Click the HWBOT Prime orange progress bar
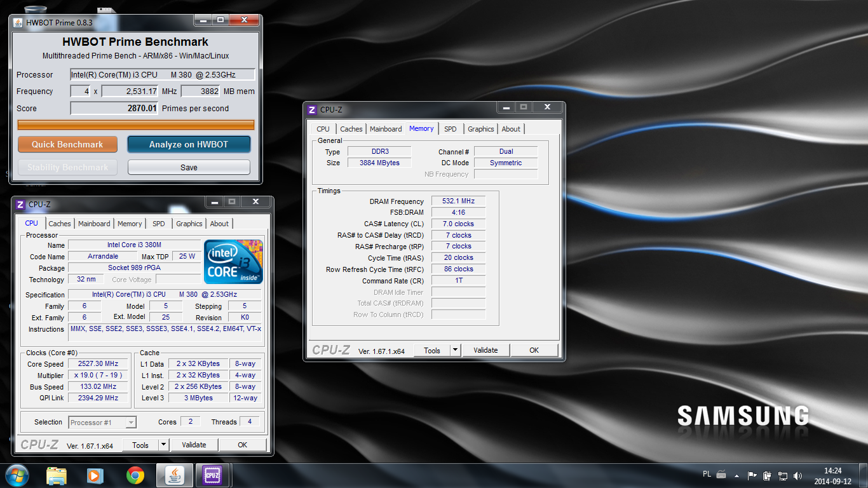 [x=136, y=125]
